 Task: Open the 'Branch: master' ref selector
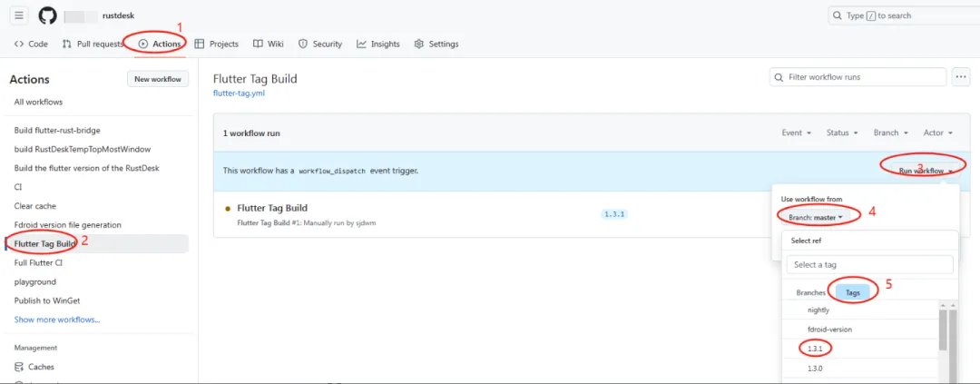[x=816, y=217]
